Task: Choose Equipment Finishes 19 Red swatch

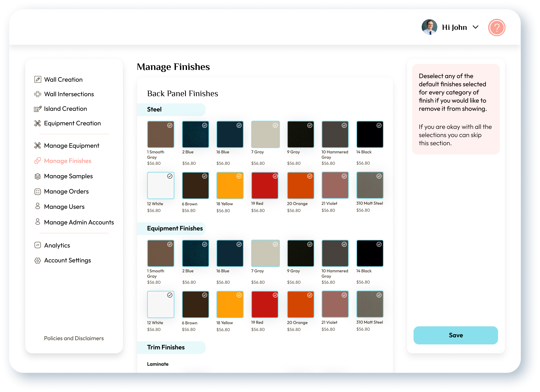Action: pyautogui.click(x=265, y=304)
